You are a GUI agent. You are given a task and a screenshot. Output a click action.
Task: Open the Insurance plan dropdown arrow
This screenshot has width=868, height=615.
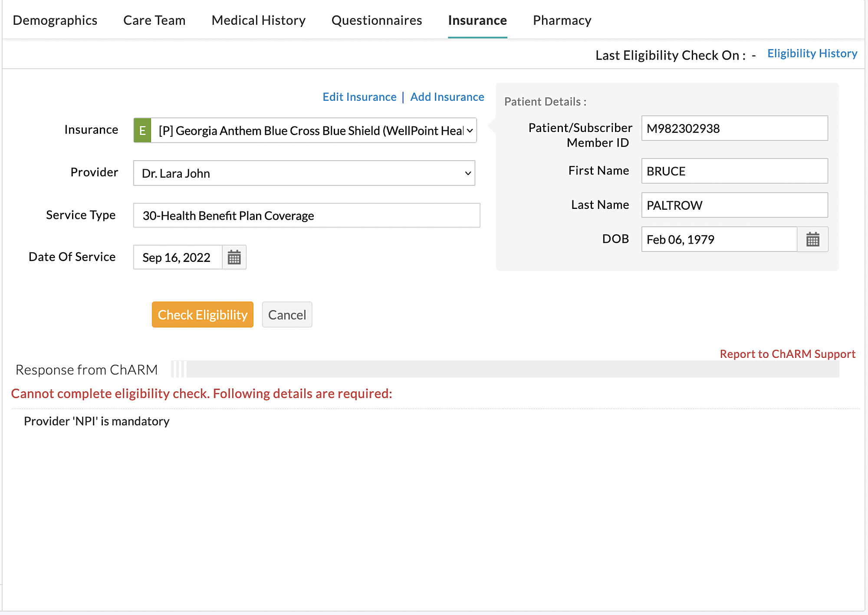pos(469,130)
